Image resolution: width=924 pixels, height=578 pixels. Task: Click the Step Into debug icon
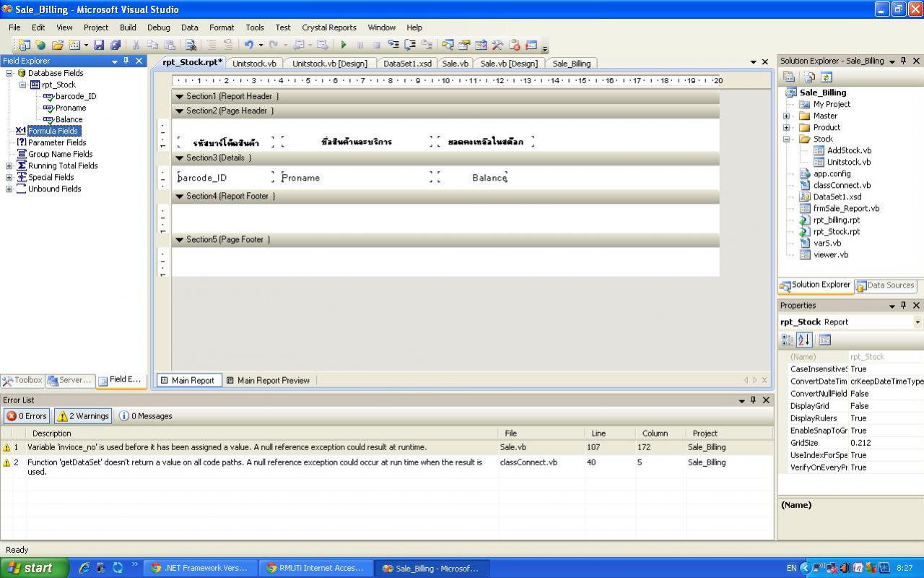392,45
